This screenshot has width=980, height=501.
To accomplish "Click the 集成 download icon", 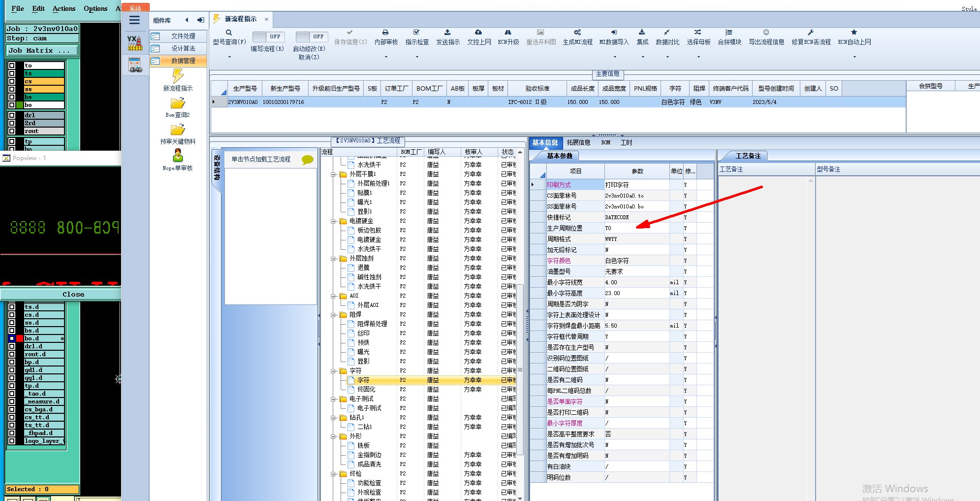I will tap(642, 33).
